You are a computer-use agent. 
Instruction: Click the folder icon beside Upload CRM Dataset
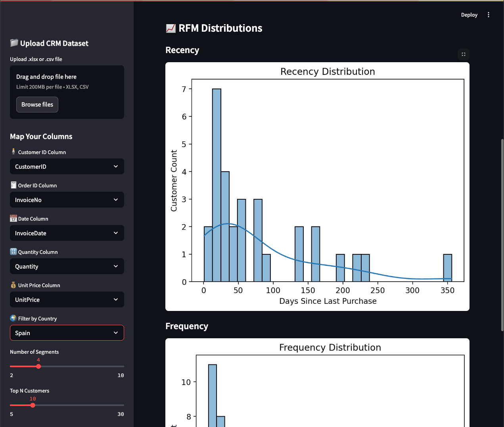(15, 43)
